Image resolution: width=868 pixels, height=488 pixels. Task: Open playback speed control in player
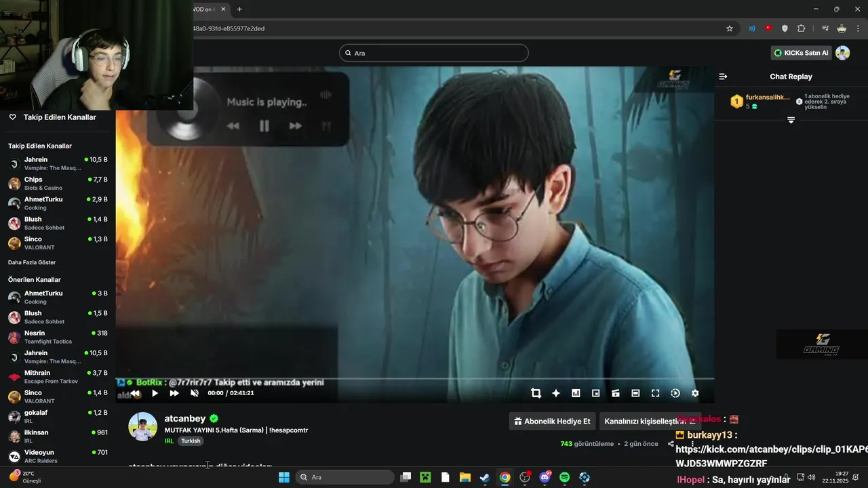pyautogui.click(x=675, y=393)
